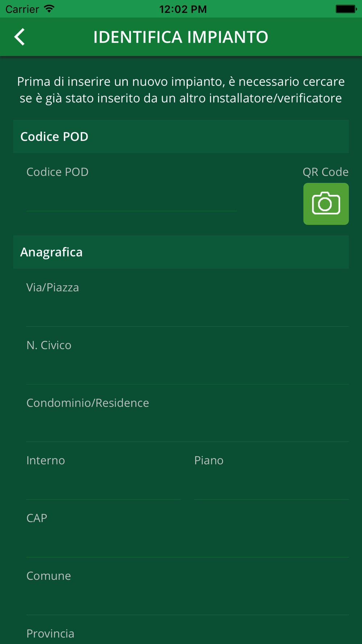Tap the Wi-Fi status icon
This screenshot has width=362, height=644.
tap(49, 9)
